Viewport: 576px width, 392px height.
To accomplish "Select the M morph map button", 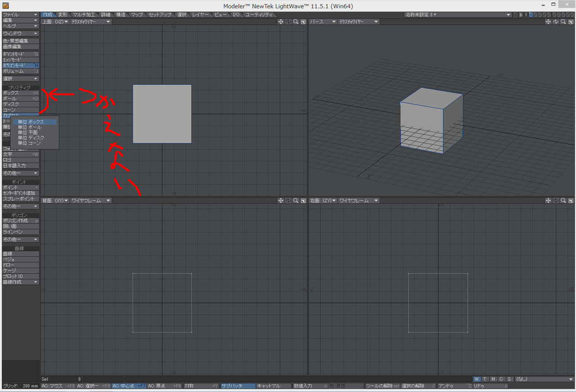I will [x=493, y=379].
